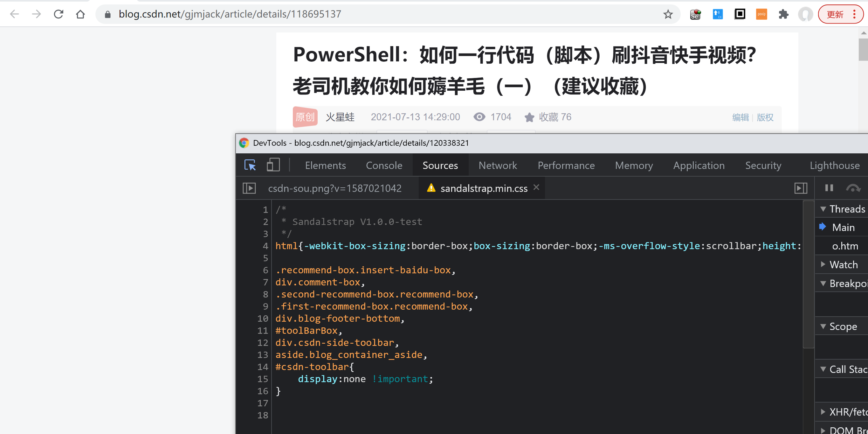Toggle the device toolbar icon
The height and width of the screenshot is (434, 868).
pyautogui.click(x=273, y=165)
